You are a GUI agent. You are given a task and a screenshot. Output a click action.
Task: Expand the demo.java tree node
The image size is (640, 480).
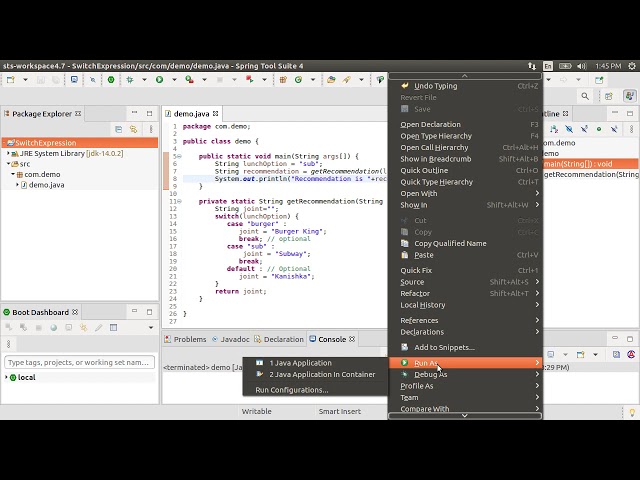(x=18, y=185)
